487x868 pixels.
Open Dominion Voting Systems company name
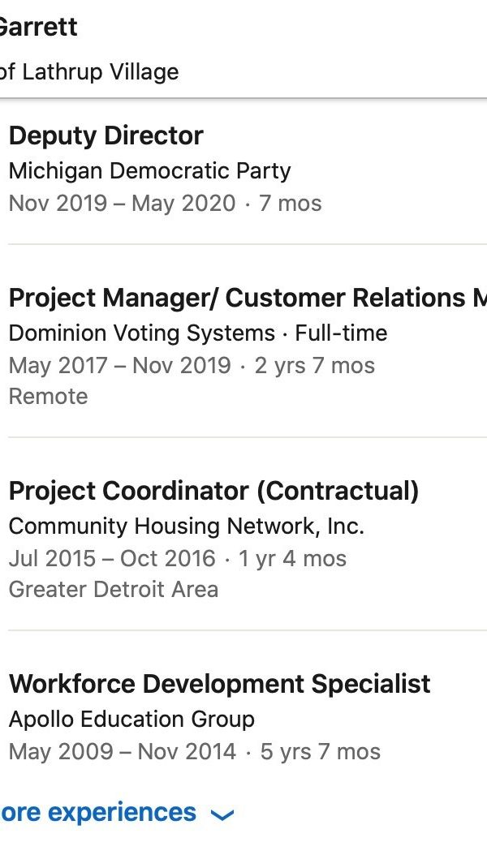click(141, 333)
